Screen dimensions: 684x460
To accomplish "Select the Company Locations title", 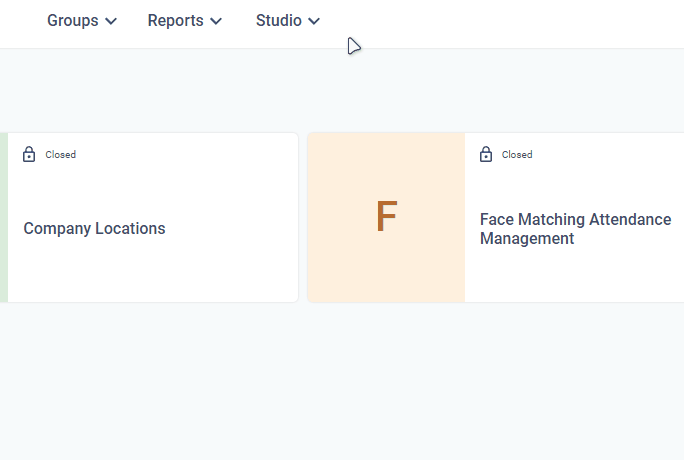I will coord(94,228).
